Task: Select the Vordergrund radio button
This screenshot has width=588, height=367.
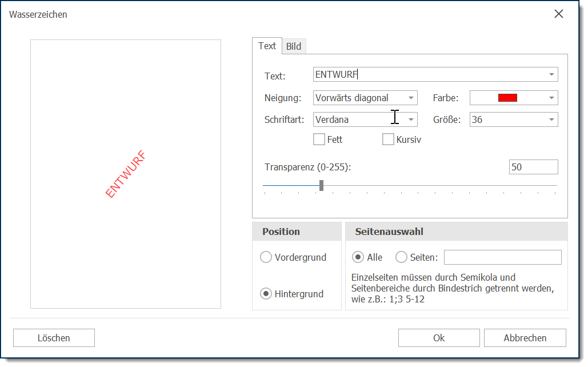Action: click(x=266, y=257)
